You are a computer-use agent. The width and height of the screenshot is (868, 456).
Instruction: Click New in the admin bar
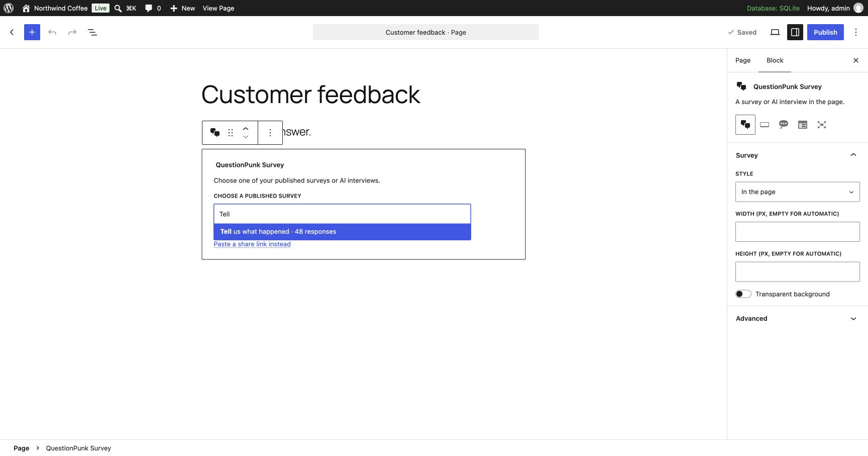(182, 8)
